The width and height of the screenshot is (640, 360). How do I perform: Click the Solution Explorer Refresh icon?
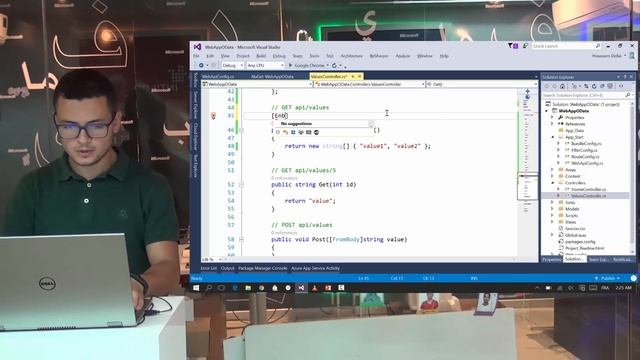coord(594,86)
